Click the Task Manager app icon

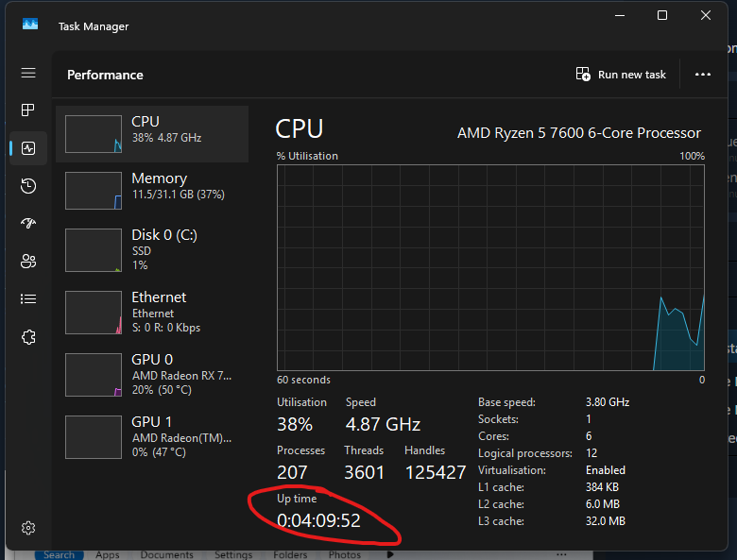coord(30,24)
